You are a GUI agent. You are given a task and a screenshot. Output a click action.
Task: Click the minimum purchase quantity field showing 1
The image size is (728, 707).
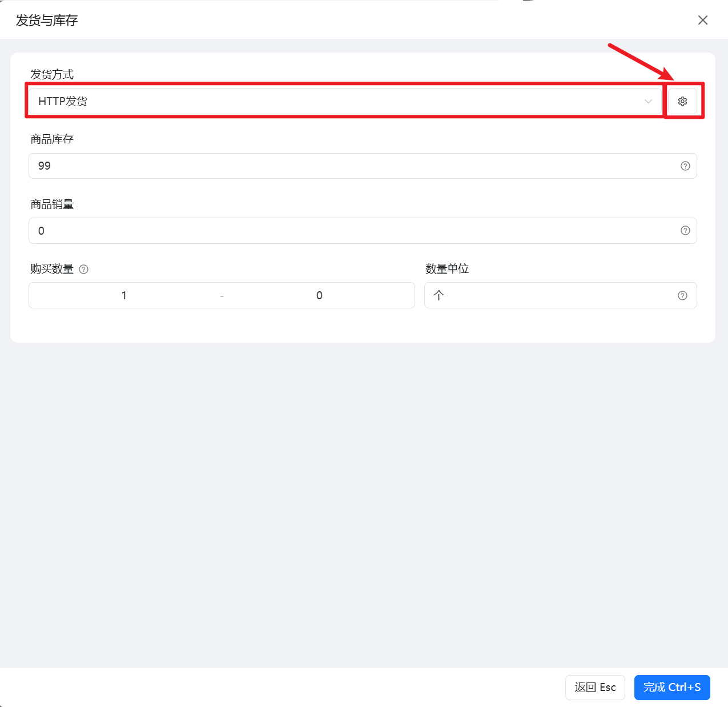(x=124, y=295)
